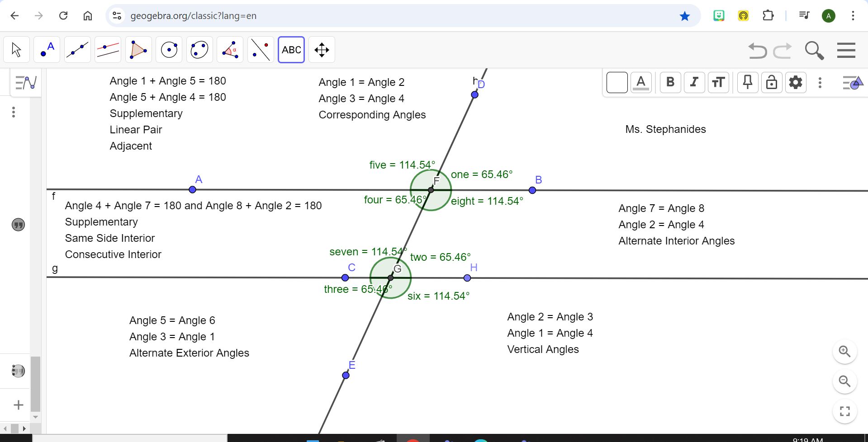Select the Point tool

pyautogui.click(x=47, y=50)
